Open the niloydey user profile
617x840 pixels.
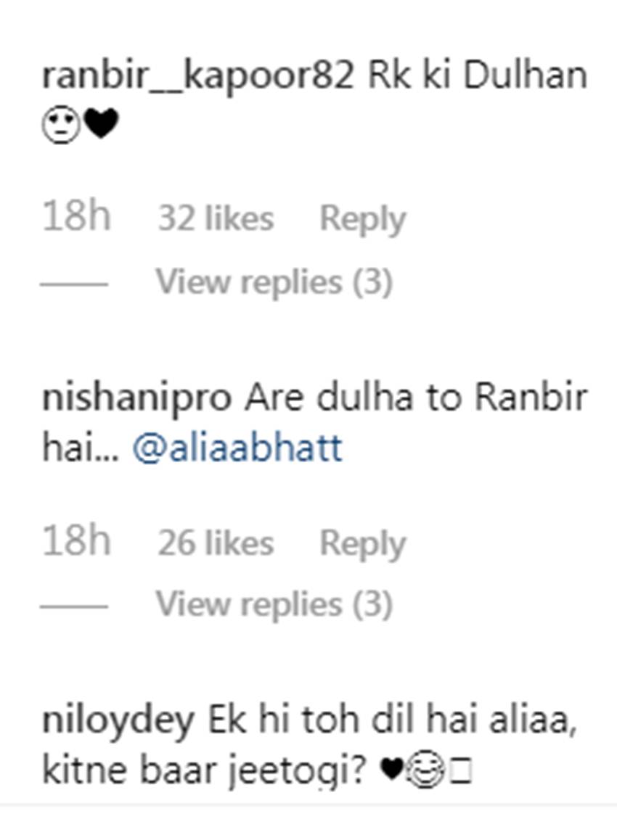point(118,721)
